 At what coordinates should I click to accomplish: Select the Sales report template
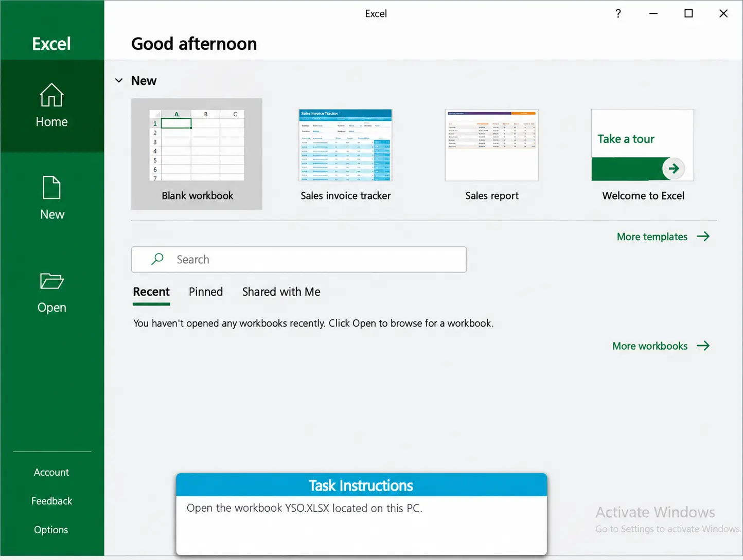coord(492,154)
